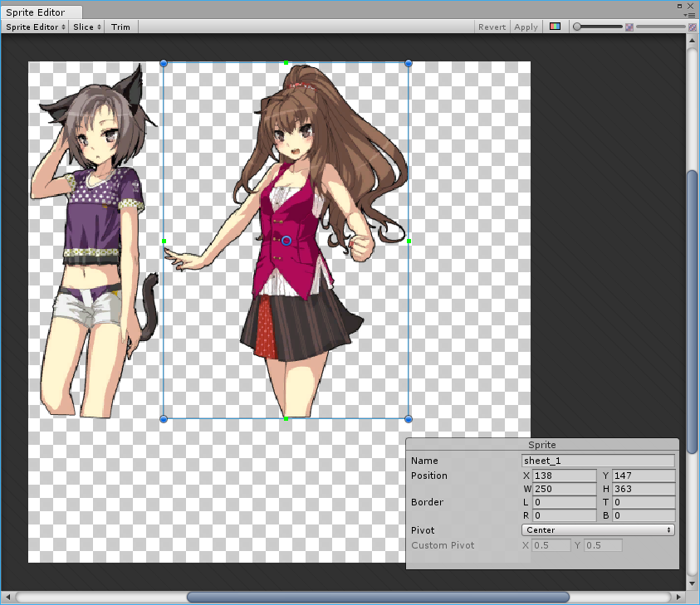The width and height of the screenshot is (700, 605).
Task: Open the Sprite Editor mode dropdown
Action: click(35, 27)
